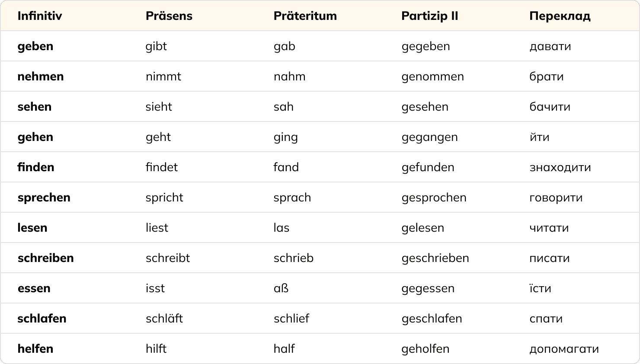Image resolution: width=640 pixels, height=364 pixels.
Task: Click the translation 'знаходити'
Action: coord(560,167)
